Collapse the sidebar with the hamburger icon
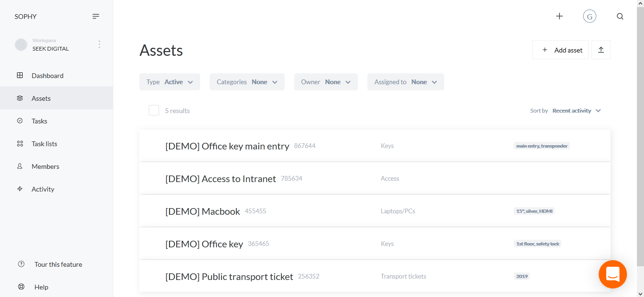The height and width of the screenshot is (297, 644). [x=96, y=17]
